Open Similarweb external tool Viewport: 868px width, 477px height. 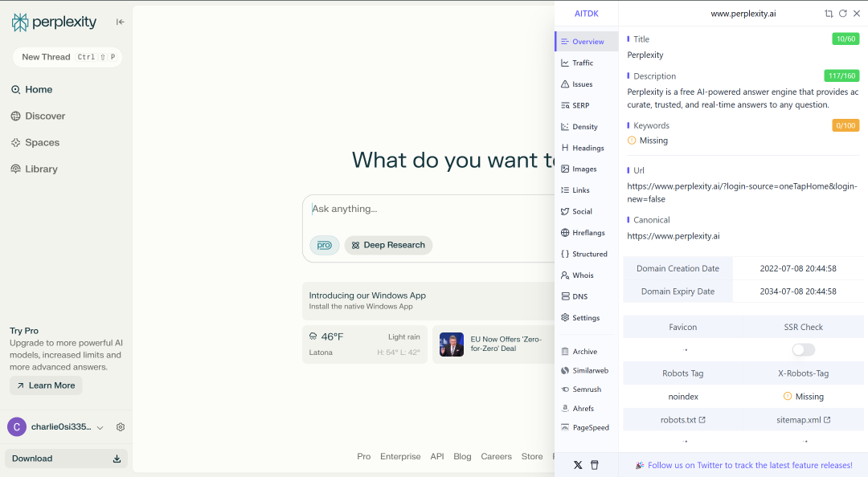[x=586, y=370]
